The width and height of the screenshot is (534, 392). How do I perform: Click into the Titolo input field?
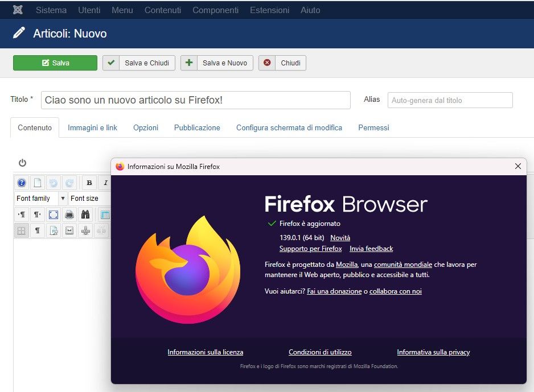(x=196, y=100)
